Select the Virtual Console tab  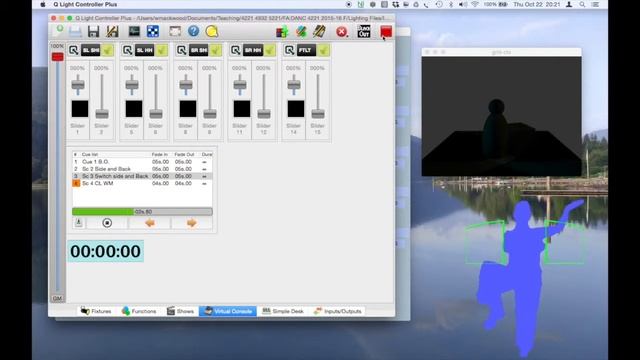228,311
